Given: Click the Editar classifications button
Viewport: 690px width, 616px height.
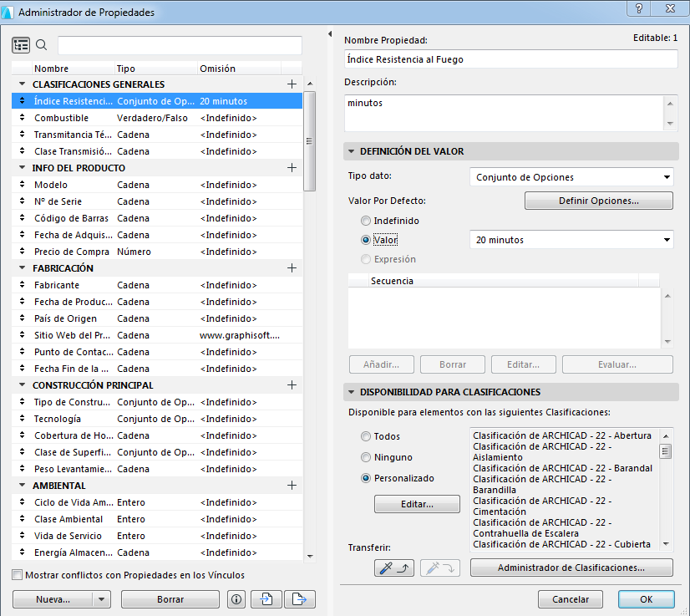Looking at the screenshot, I should [x=417, y=504].
